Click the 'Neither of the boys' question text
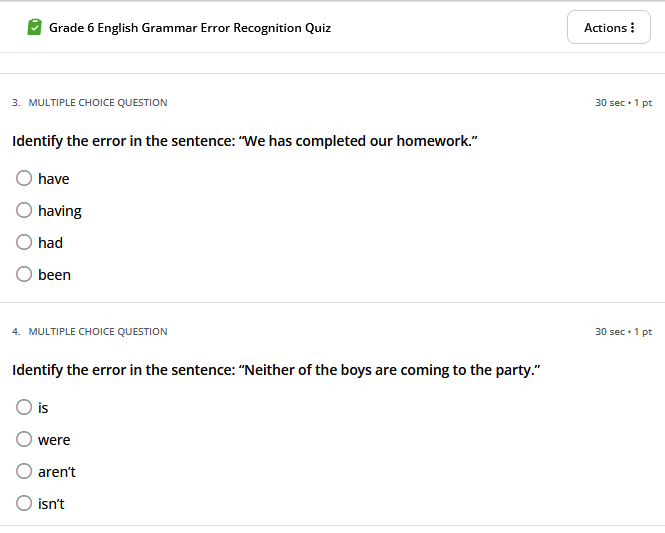665x533 pixels. click(276, 370)
